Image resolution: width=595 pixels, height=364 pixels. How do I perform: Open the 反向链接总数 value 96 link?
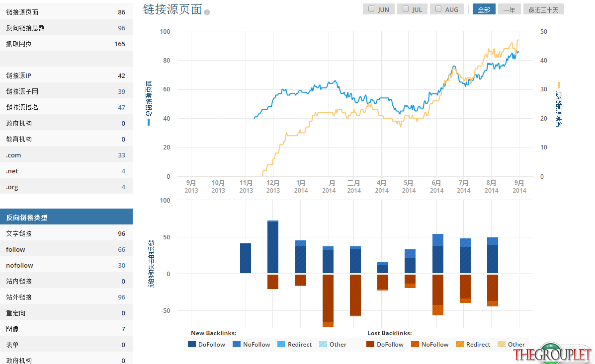[121, 28]
